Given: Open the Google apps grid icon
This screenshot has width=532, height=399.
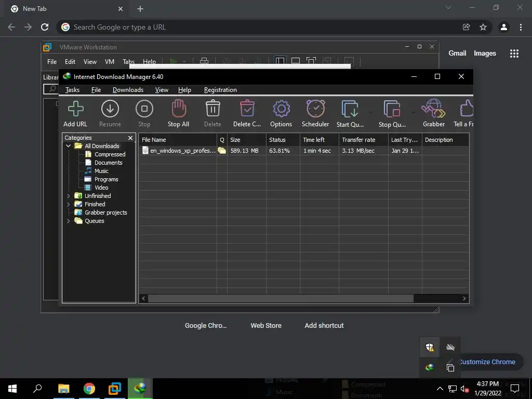Looking at the screenshot, I should 514,54.
